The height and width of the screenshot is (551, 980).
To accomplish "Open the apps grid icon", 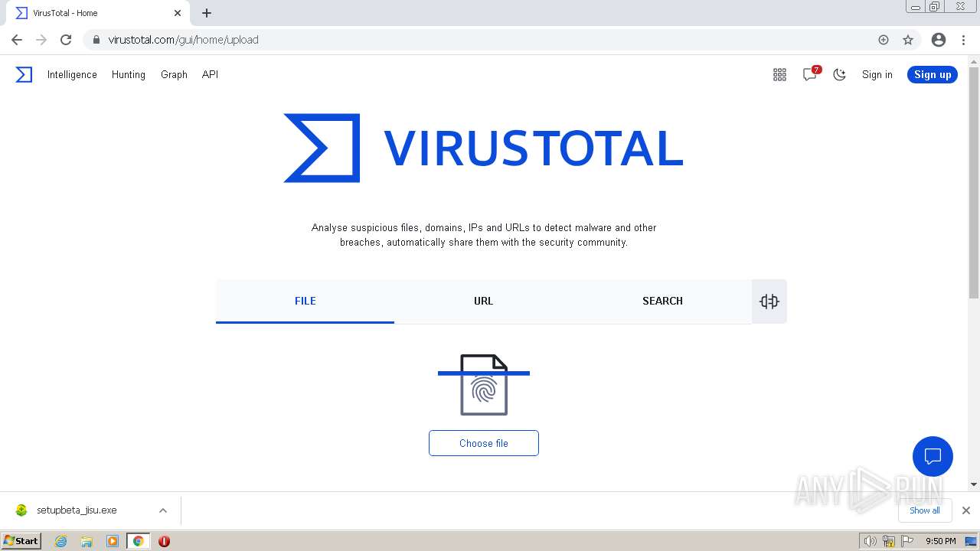I will 779,74.
